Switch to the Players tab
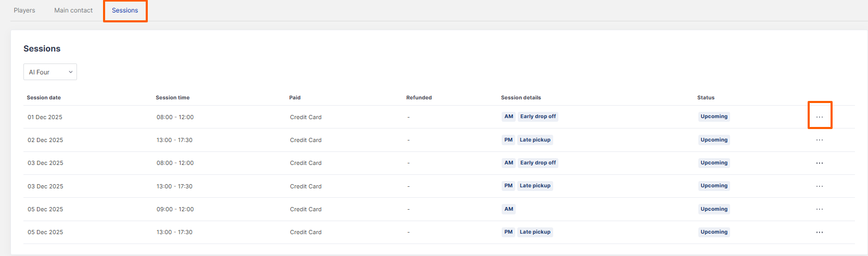The width and height of the screenshot is (868, 256). (x=24, y=10)
